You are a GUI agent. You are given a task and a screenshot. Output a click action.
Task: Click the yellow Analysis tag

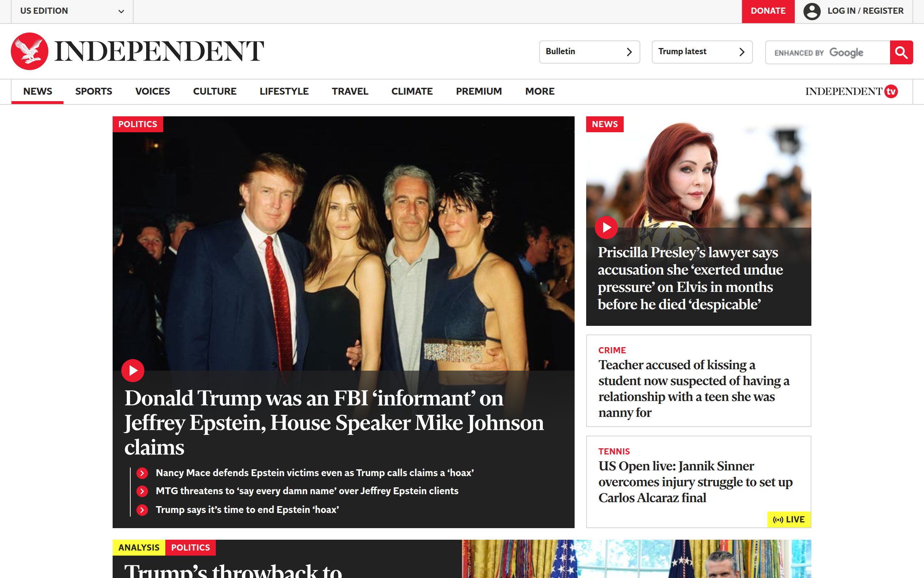[x=139, y=547]
